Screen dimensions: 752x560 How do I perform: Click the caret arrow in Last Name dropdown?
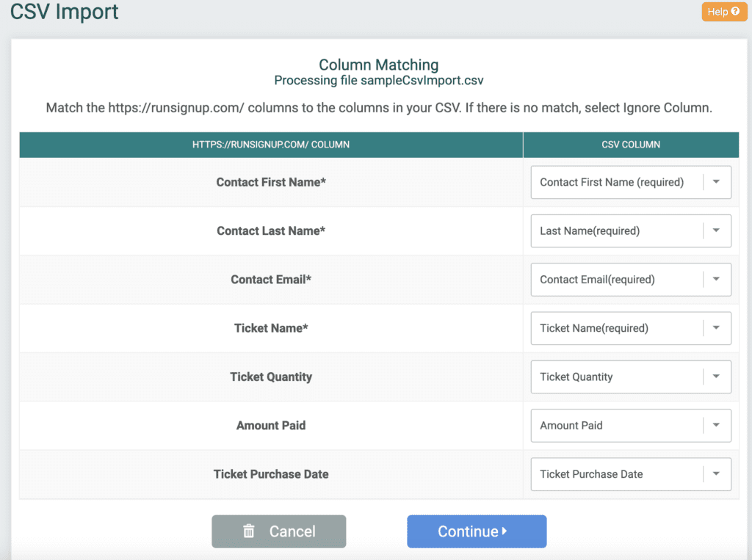click(716, 230)
